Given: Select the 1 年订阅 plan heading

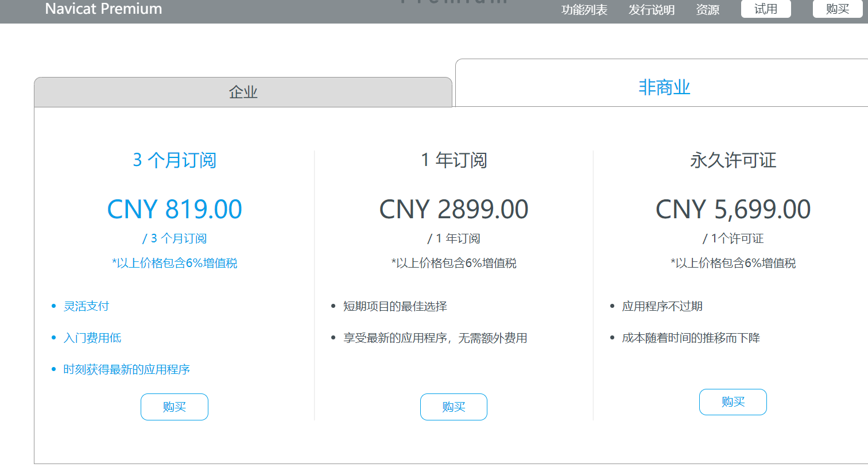Looking at the screenshot, I should pyautogui.click(x=454, y=160).
